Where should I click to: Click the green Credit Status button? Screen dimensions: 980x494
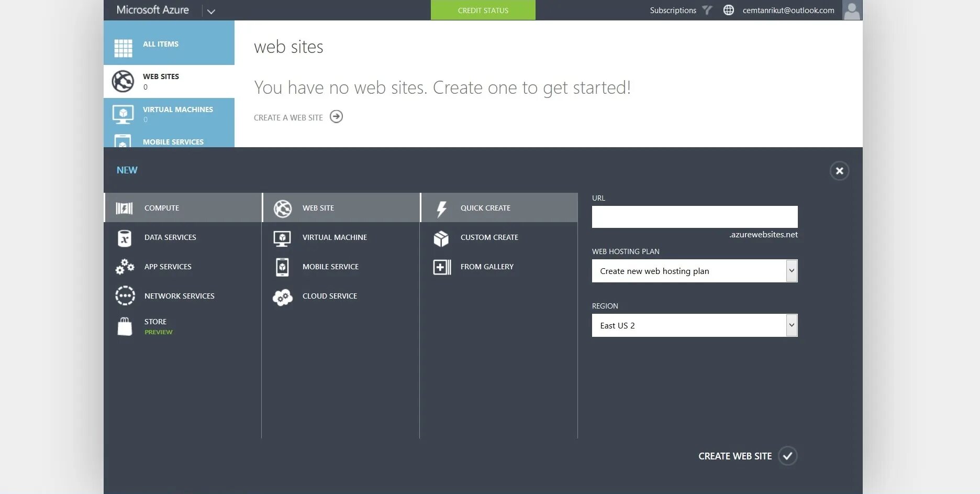pyautogui.click(x=483, y=10)
